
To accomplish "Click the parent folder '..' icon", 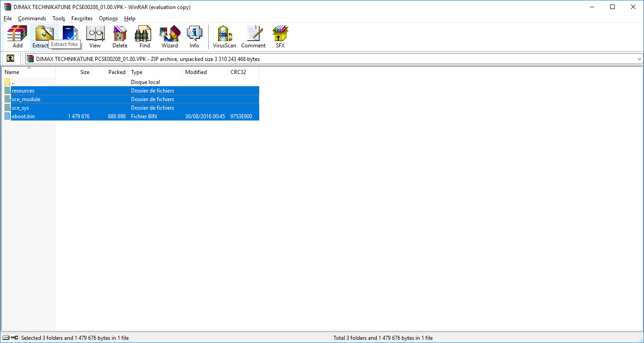I will [7, 82].
